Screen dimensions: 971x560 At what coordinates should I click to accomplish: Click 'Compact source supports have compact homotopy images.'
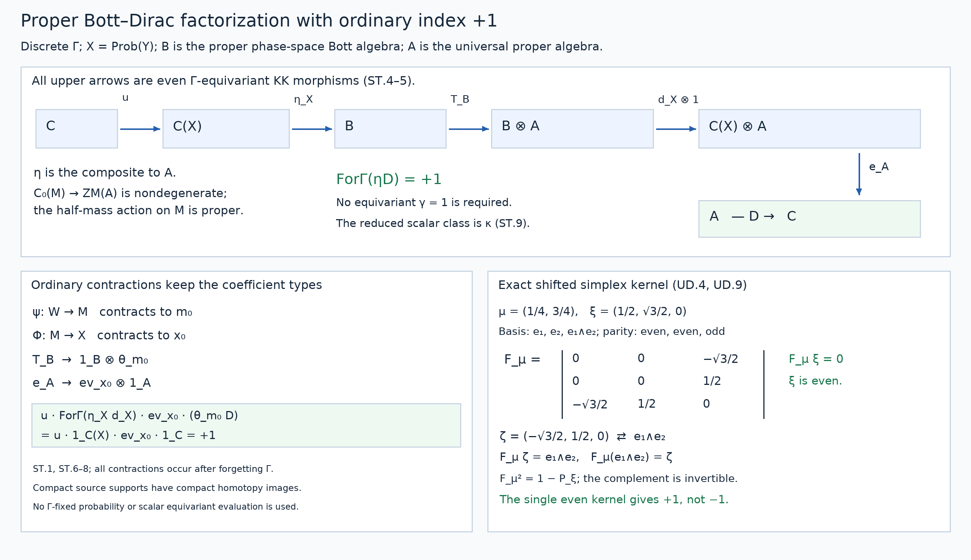click(x=167, y=488)
